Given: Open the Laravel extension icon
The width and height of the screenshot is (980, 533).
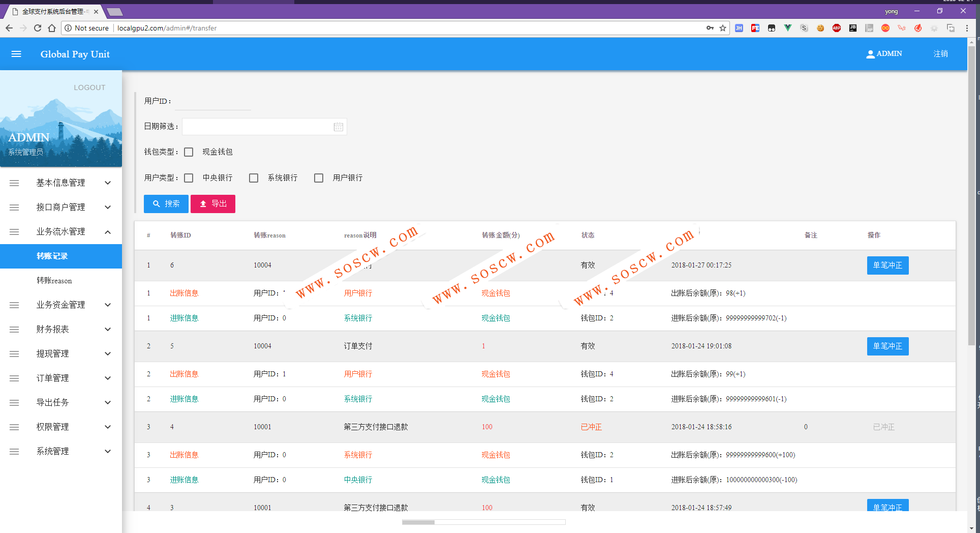Looking at the screenshot, I should (902, 28).
